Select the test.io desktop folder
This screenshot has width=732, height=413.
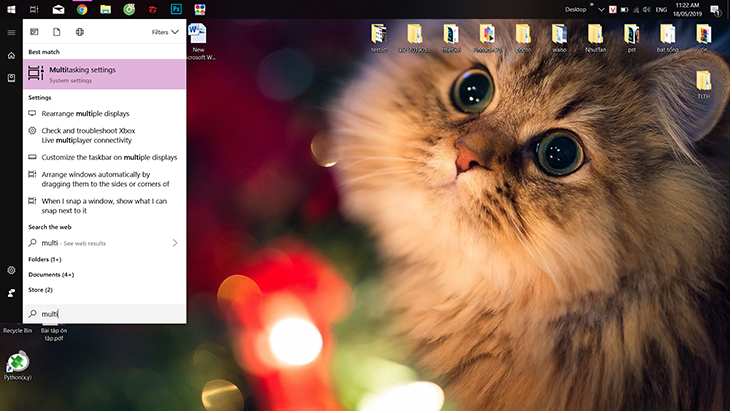click(379, 38)
